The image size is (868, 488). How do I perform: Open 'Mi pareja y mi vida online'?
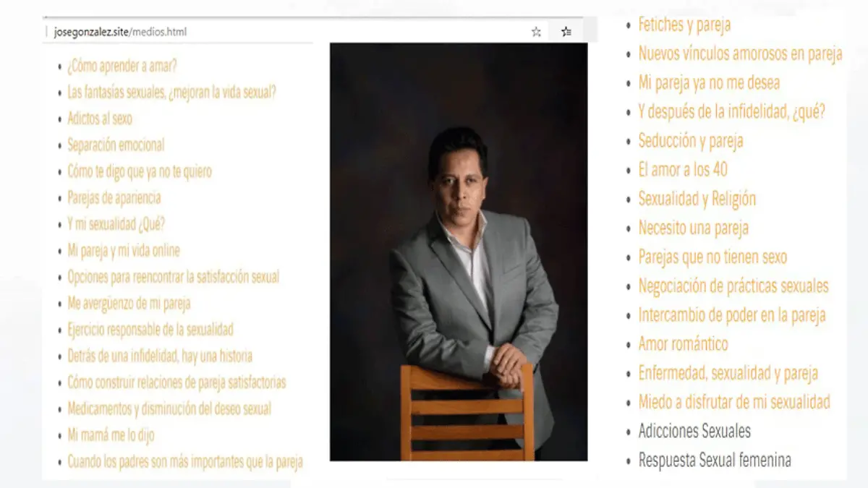coord(124,250)
